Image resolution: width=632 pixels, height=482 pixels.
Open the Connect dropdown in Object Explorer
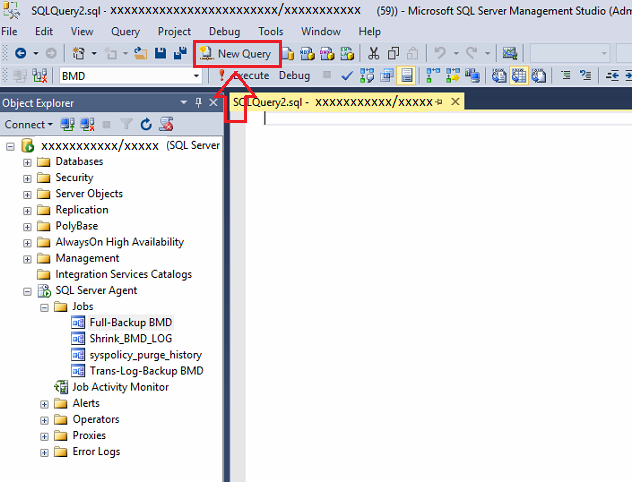pos(29,125)
